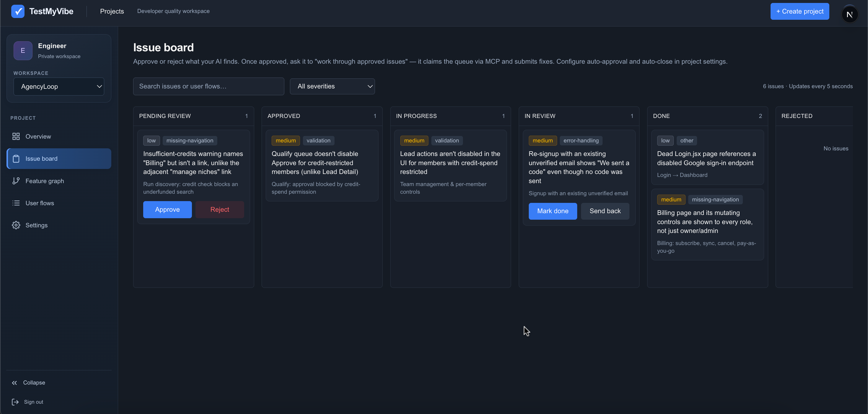Approve the insufficient-credits warning issue
The width and height of the screenshot is (868, 414).
coord(167,210)
